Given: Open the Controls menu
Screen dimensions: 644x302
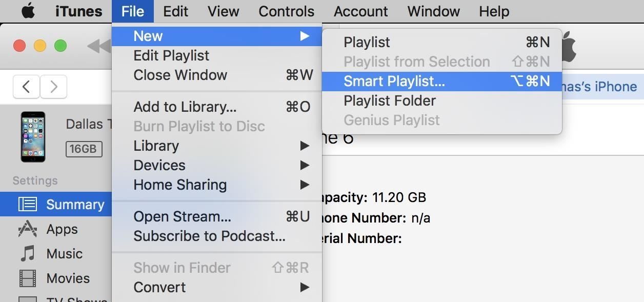Looking at the screenshot, I should (286, 11).
